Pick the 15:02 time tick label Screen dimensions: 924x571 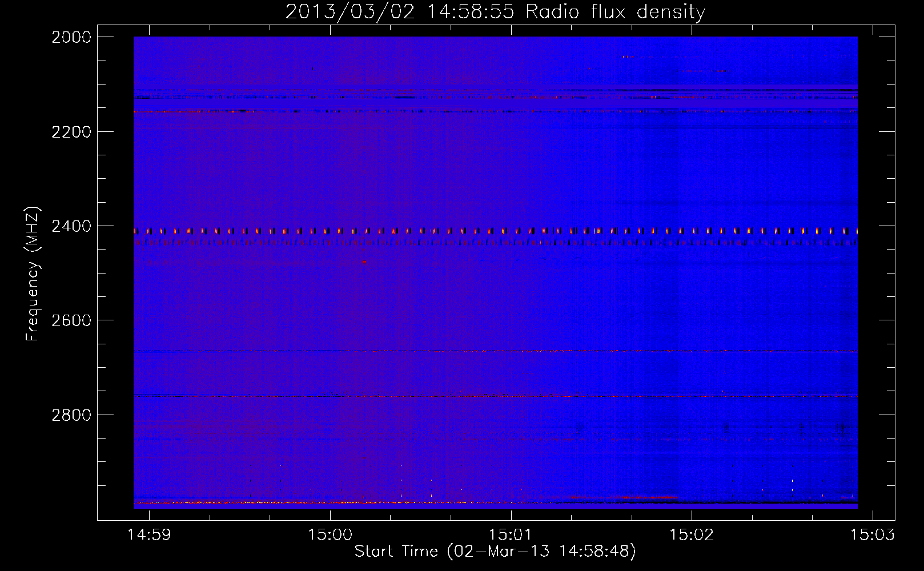(x=692, y=535)
